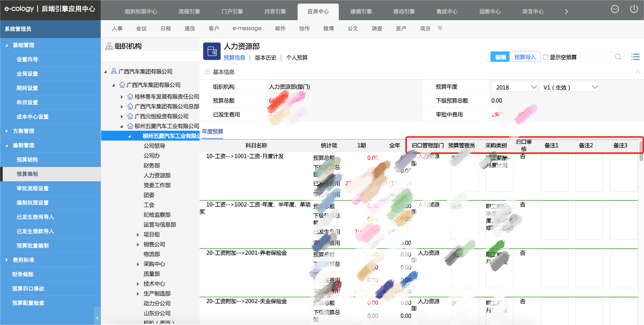Switch to the 版本历史 tab
This screenshot has width=644, height=325.
[266, 58]
